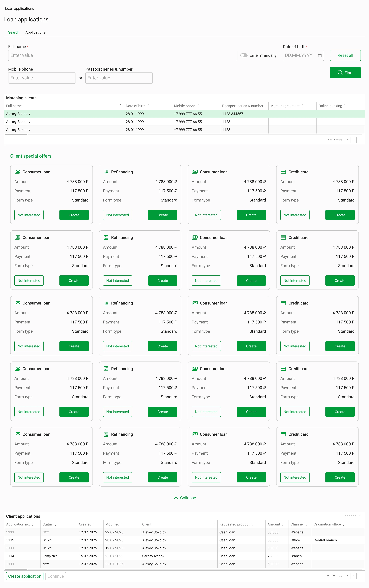The width and height of the screenshot is (369, 588).
Task: Sort applications by Application no.
Action: click(x=32, y=524)
